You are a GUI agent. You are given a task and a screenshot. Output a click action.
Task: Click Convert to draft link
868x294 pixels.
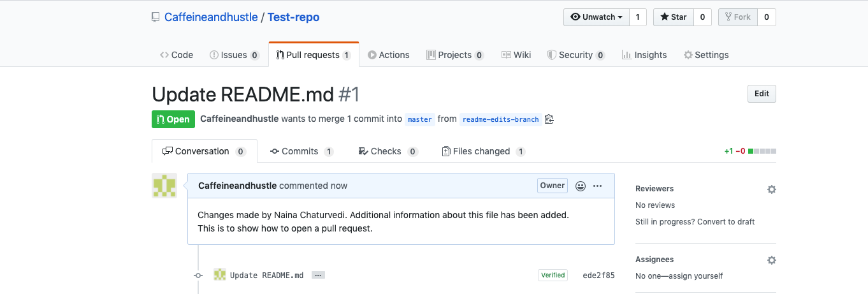click(727, 222)
